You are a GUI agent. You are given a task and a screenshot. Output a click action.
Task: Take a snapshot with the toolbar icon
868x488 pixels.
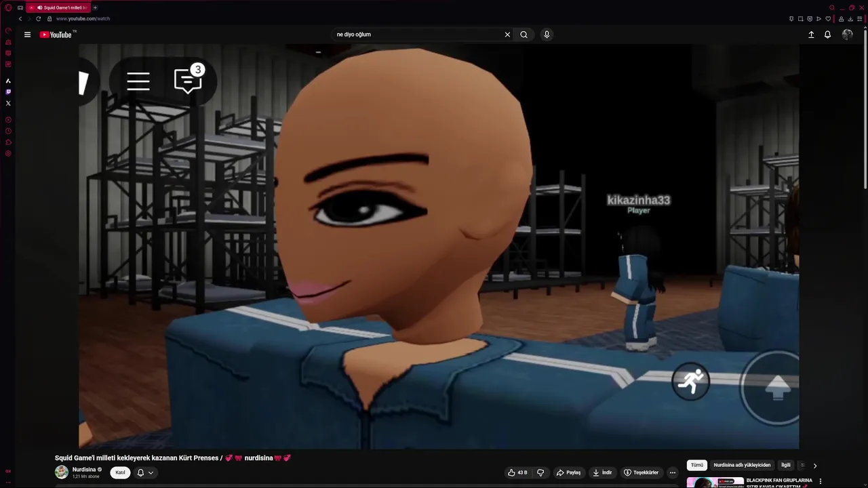pyautogui.click(x=800, y=19)
